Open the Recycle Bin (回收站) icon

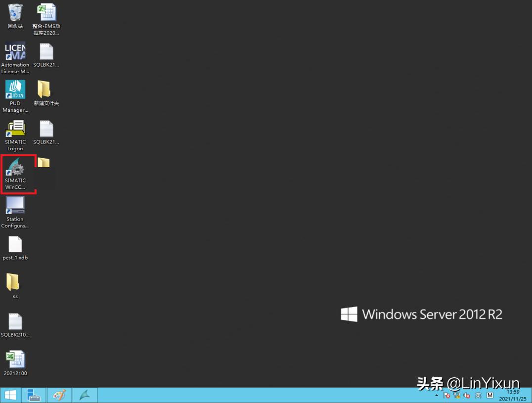(15, 16)
